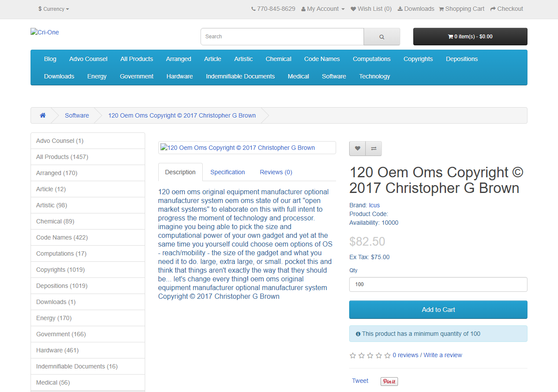The height and width of the screenshot is (392, 558).
Task: Select the Description tab
Action: (180, 172)
